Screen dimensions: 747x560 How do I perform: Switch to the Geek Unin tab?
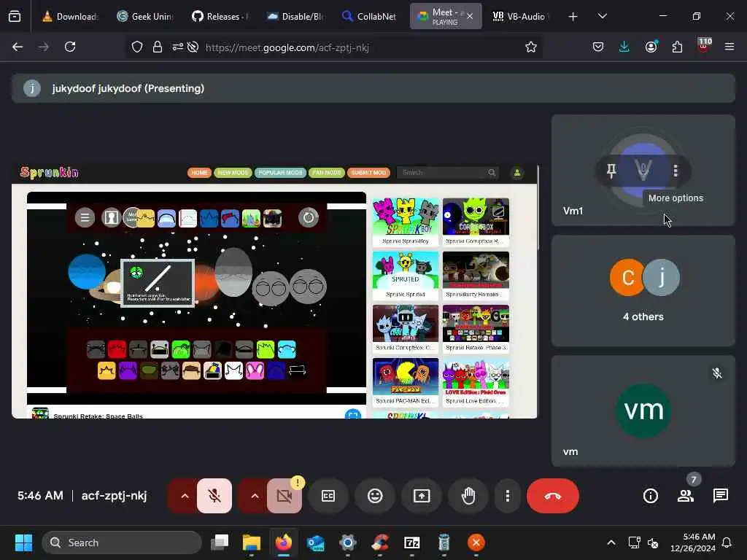pyautogui.click(x=145, y=16)
